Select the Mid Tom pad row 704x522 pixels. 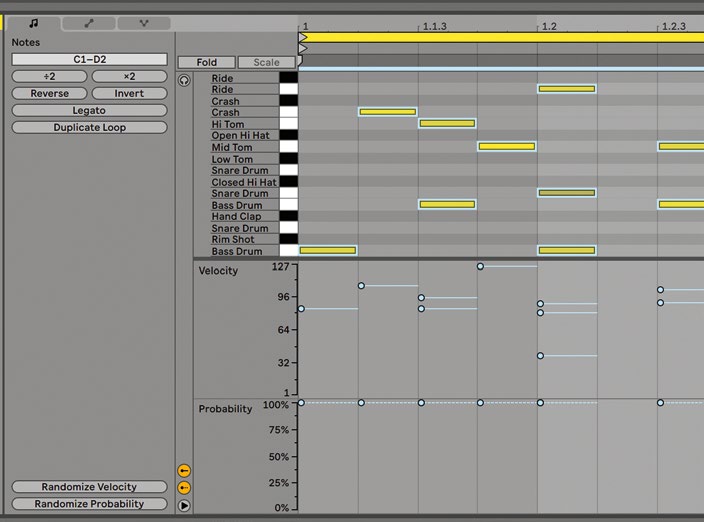[x=245, y=147]
